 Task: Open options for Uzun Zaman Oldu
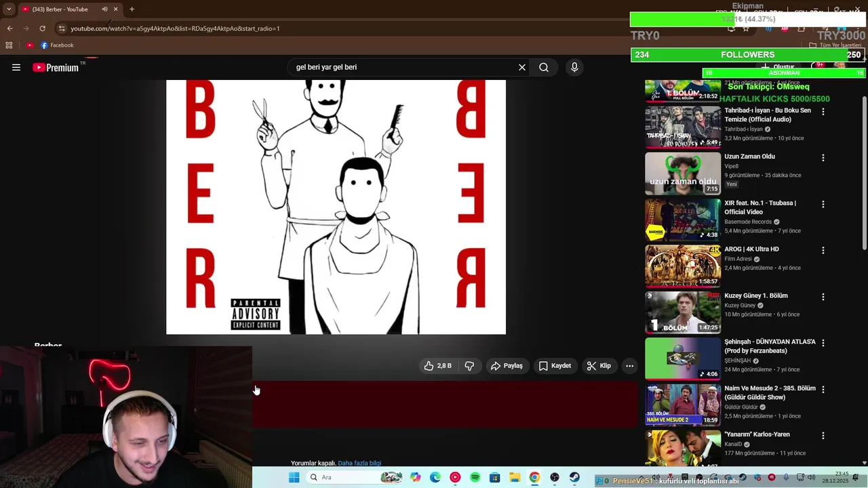point(823,157)
